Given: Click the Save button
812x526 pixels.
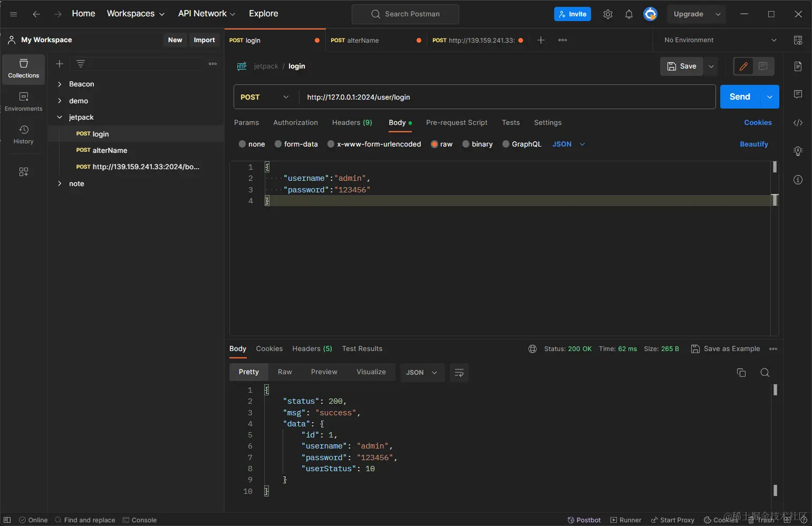Looking at the screenshot, I should coord(682,66).
